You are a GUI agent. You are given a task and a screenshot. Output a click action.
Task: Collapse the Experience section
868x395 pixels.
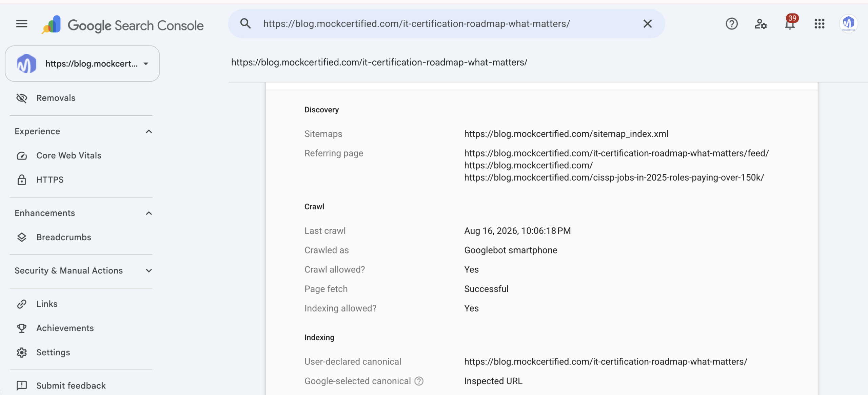pyautogui.click(x=149, y=131)
